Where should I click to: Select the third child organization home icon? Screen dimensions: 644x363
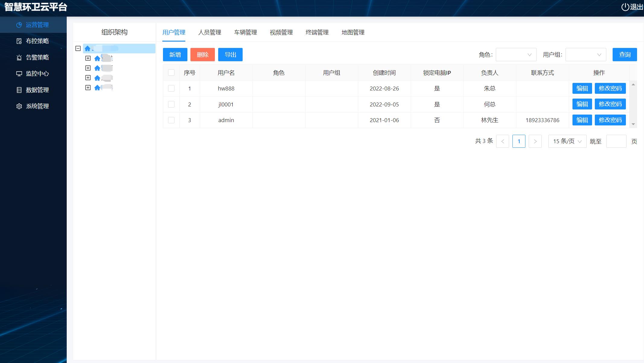click(x=97, y=78)
